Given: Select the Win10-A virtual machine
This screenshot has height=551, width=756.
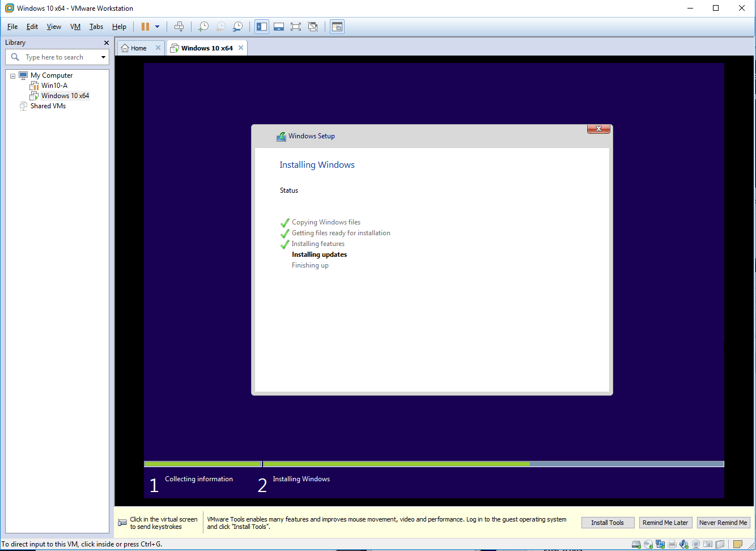Looking at the screenshot, I should click(54, 86).
